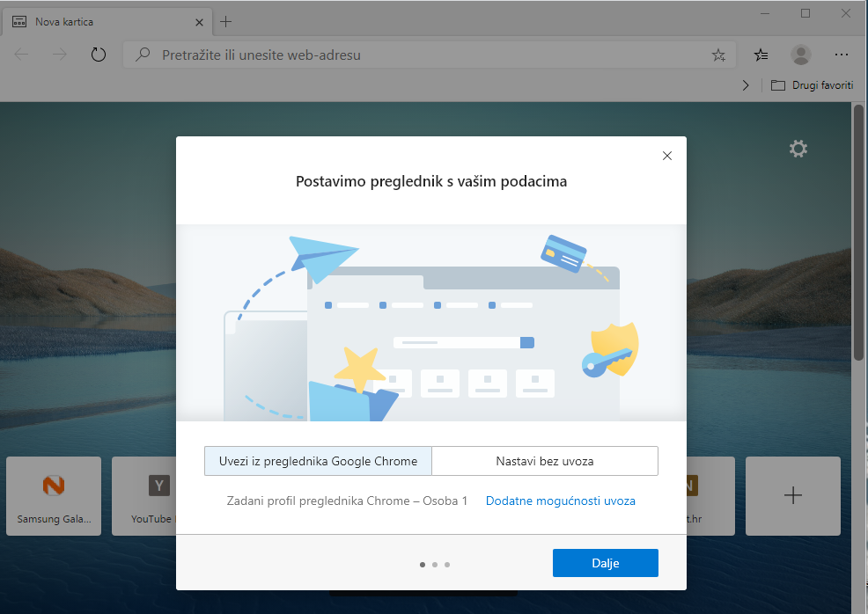Click the refresh page icon
Image resolution: width=868 pixels, height=614 pixels.
point(99,55)
